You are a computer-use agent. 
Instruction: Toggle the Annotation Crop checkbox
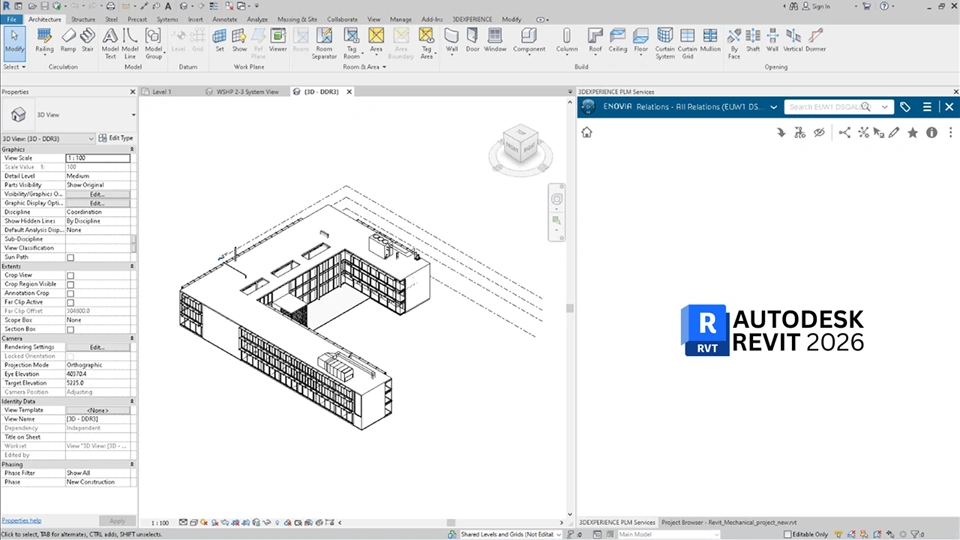tap(70, 293)
